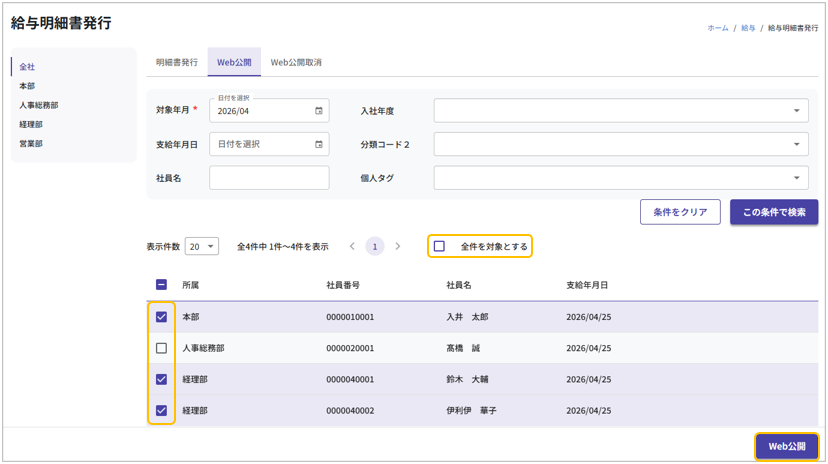Expand the 入社年度 dropdown

coord(620,111)
